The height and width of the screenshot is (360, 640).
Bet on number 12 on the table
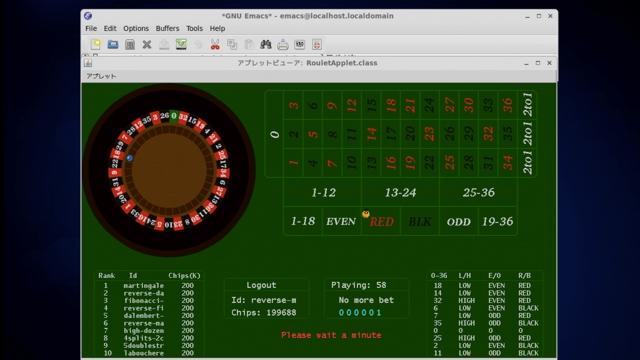[352, 105]
